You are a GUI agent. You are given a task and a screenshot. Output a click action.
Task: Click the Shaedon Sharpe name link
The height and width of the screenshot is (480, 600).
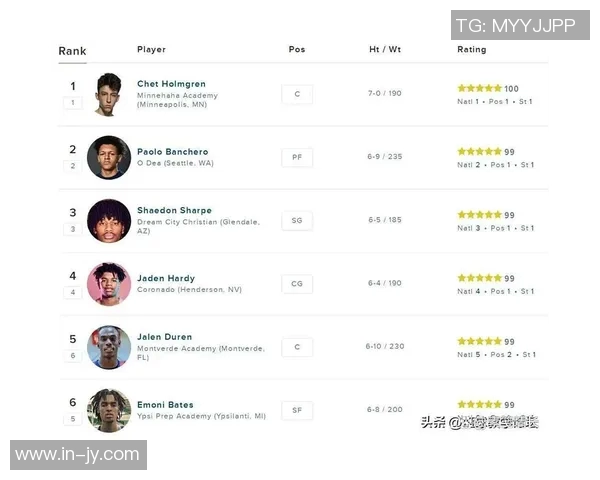click(x=174, y=211)
